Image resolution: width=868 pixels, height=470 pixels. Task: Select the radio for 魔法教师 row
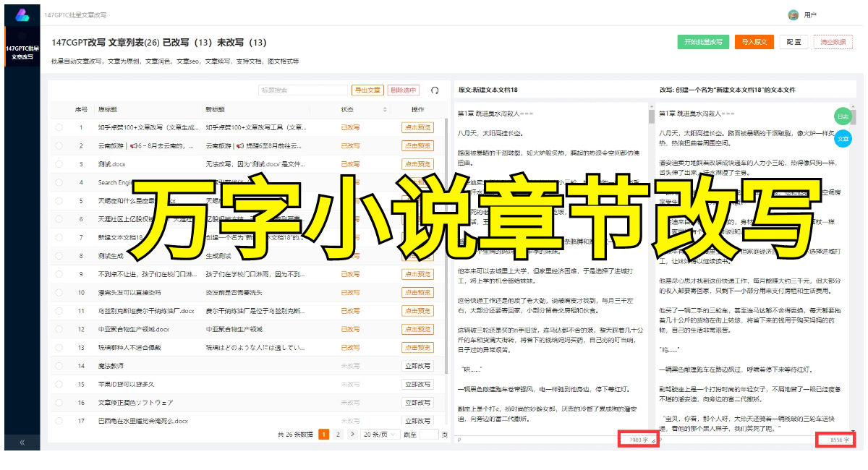tap(59, 366)
